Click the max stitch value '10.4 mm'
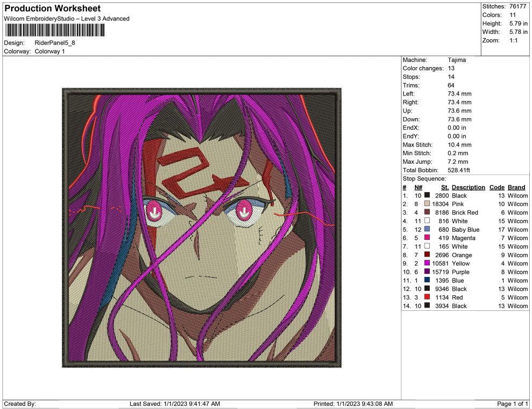This screenshot has width=532, height=409. pos(459,145)
